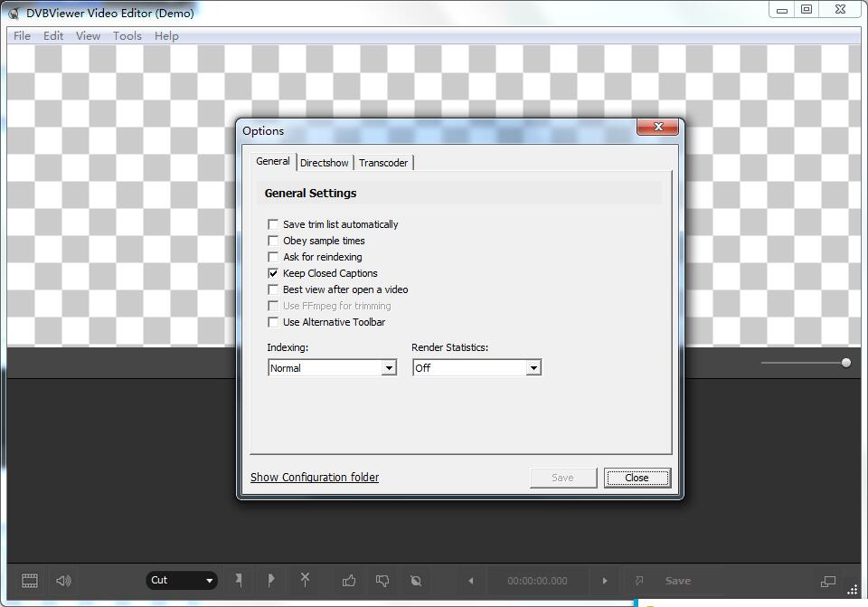
Task: Click the crossed-eye hide icon
Action: [x=415, y=581]
